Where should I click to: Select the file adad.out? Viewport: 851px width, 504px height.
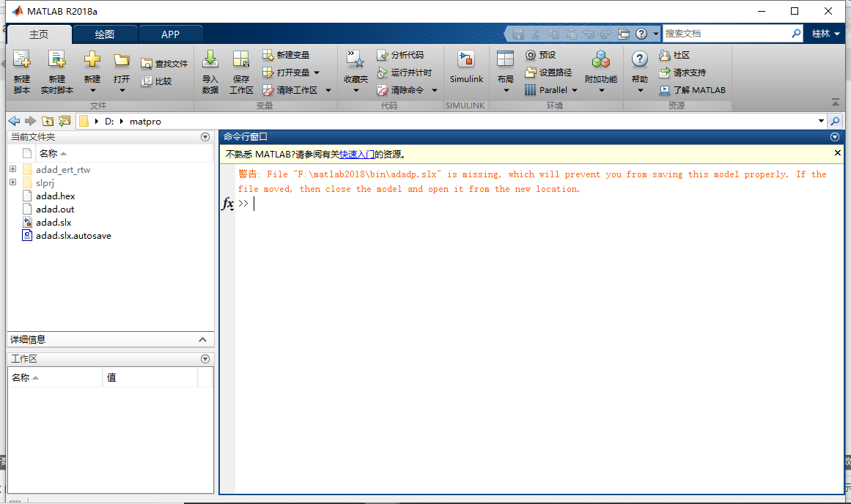(55, 209)
